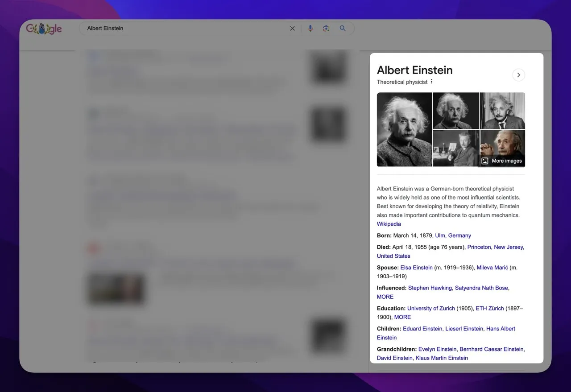
Task: Follow the Germany link
Action: [x=459, y=235]
